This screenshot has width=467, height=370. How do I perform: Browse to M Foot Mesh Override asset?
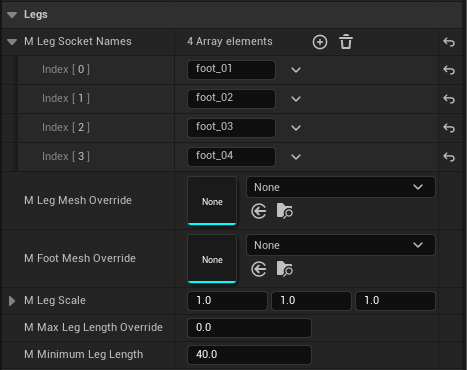tap(285, 269)
